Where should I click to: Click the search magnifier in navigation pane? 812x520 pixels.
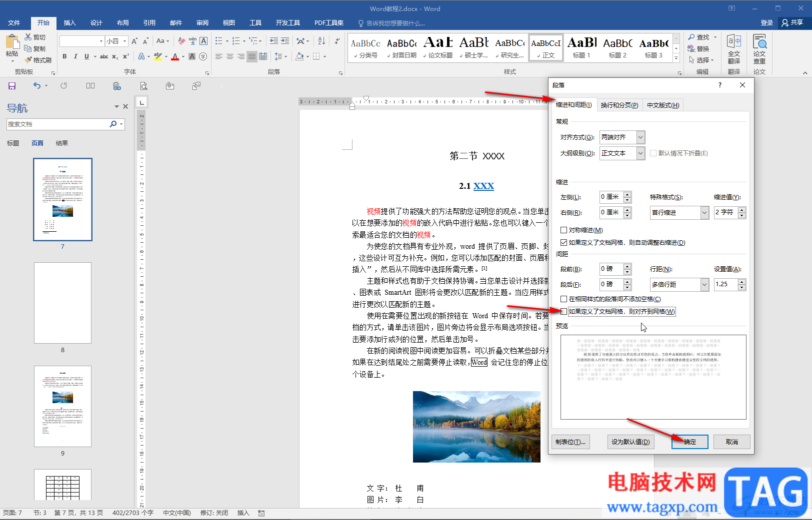pos(113,124)
